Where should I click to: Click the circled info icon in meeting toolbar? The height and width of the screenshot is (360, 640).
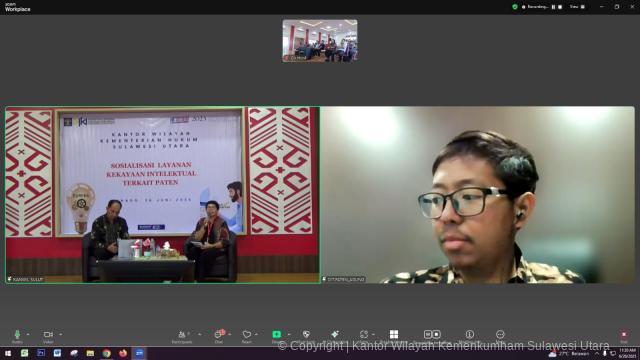[x=470, y=335]
